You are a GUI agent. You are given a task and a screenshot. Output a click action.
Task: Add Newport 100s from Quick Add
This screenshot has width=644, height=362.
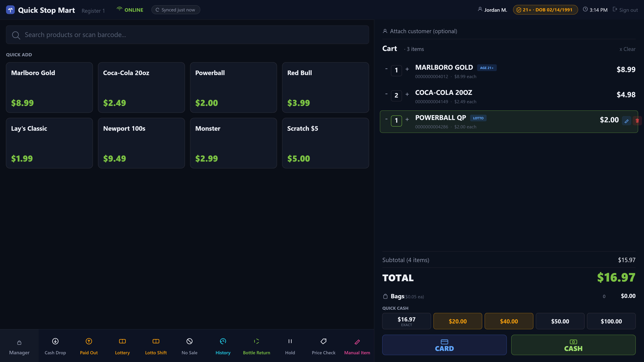tap(141, 143)
